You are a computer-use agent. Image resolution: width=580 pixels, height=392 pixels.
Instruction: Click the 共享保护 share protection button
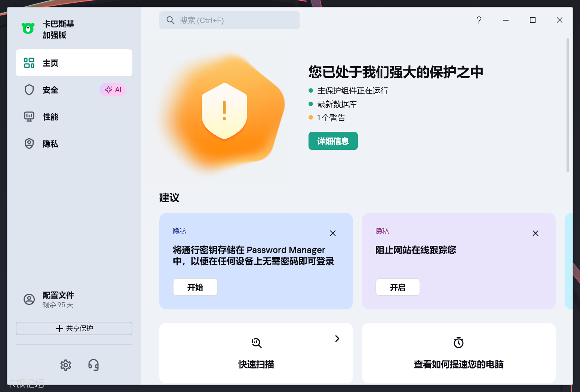click(x=74, y=328)
